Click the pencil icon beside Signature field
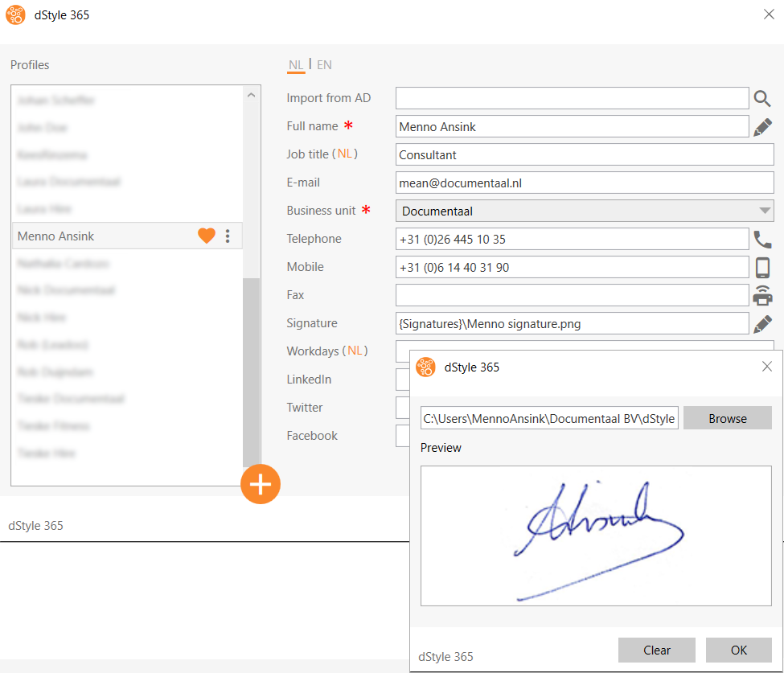This screenshot has height=673, width=784. click(x=762, y=324)
